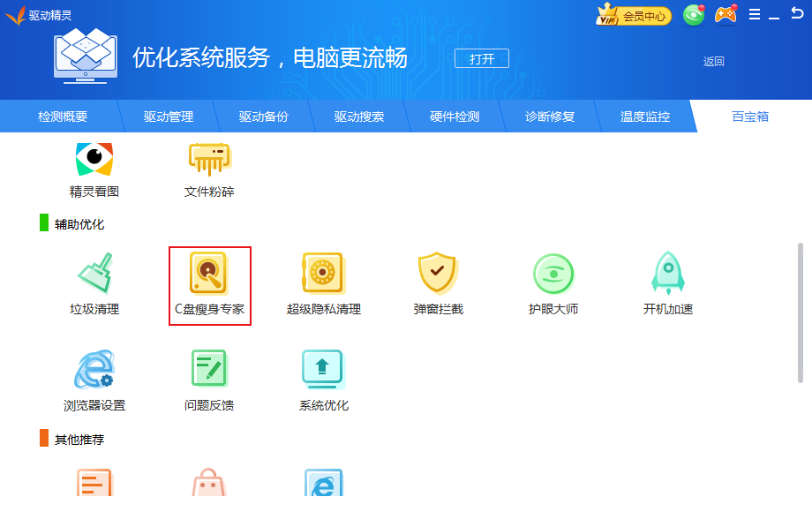
Task: Open 精灵看图 image viewer
Action: tap(94, 159)
